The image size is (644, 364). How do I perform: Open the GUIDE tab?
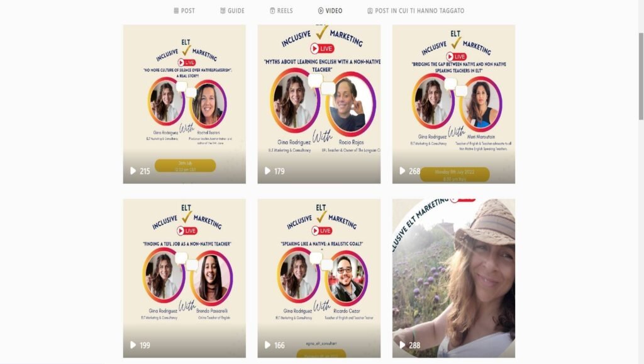click(233, 11)
